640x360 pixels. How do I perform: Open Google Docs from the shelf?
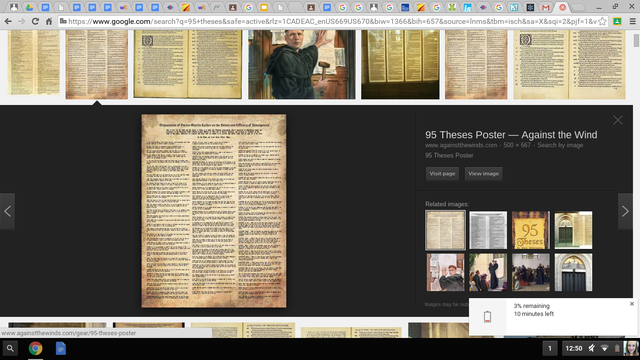point(61,349)
